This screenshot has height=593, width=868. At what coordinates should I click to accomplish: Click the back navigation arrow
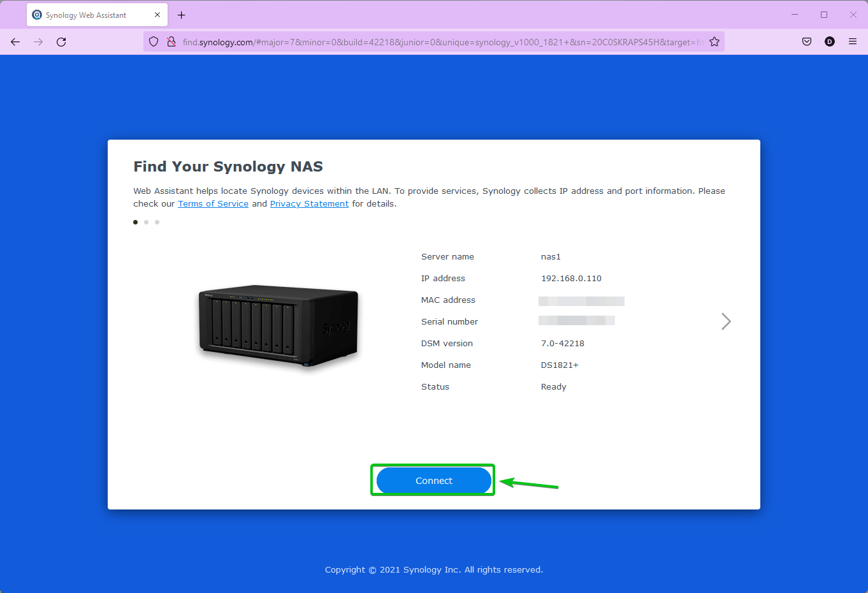[15, 41]
